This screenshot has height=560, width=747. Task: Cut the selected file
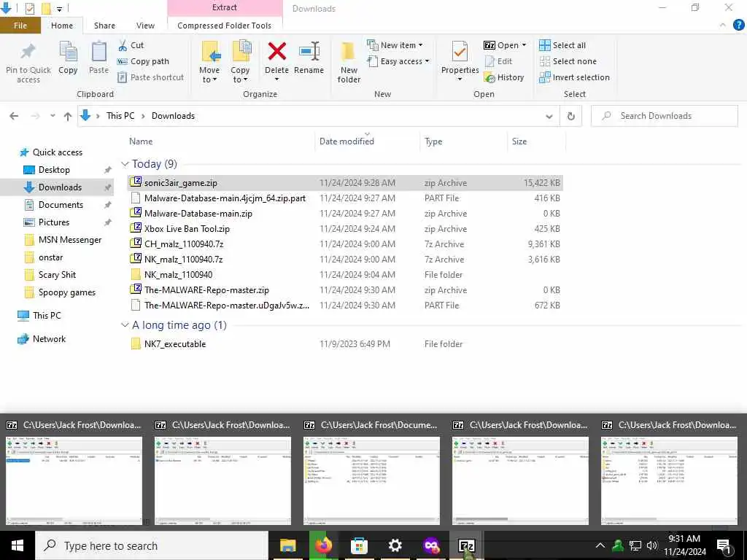point(131,45)
